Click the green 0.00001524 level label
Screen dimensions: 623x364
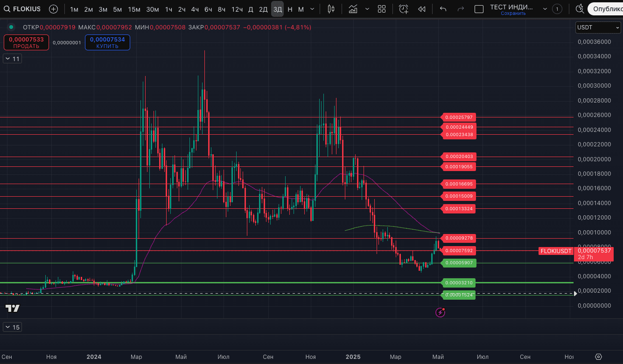pos(459,295)
